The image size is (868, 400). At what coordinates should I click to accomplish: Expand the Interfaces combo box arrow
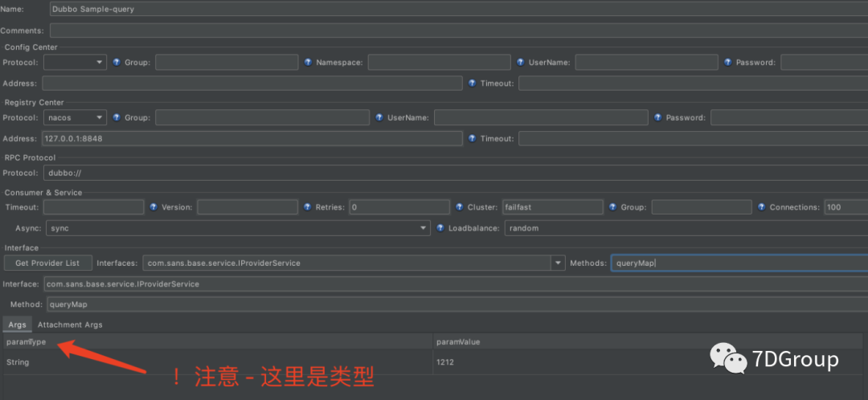[x=558, y=263]
